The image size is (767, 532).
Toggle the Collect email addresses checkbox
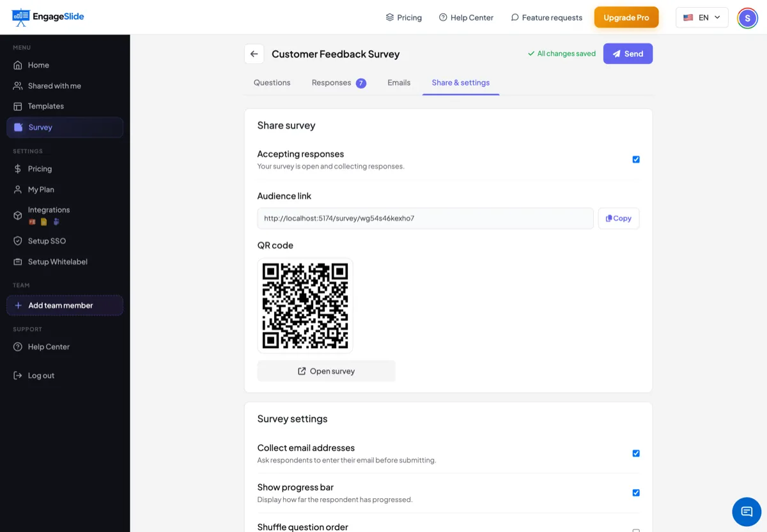(x=636, y=453)
